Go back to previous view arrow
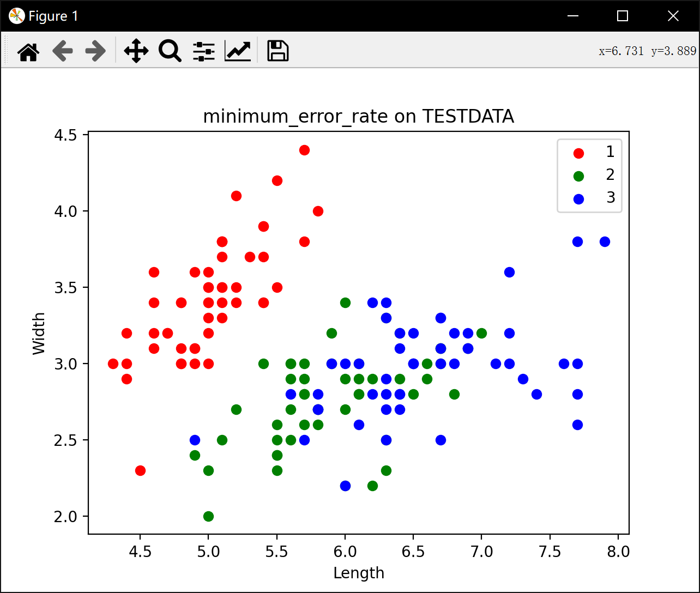Screen dimensions: 700x593 (x=62, y=51)
